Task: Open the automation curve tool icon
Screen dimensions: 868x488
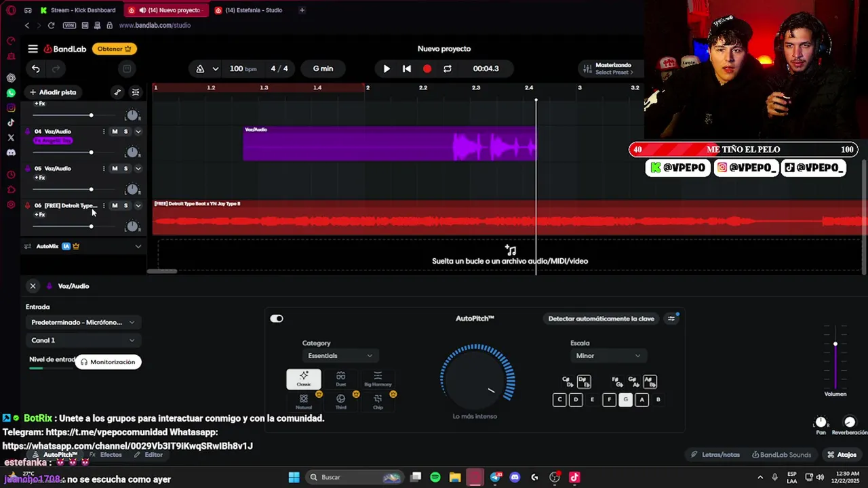Action: 117,92
